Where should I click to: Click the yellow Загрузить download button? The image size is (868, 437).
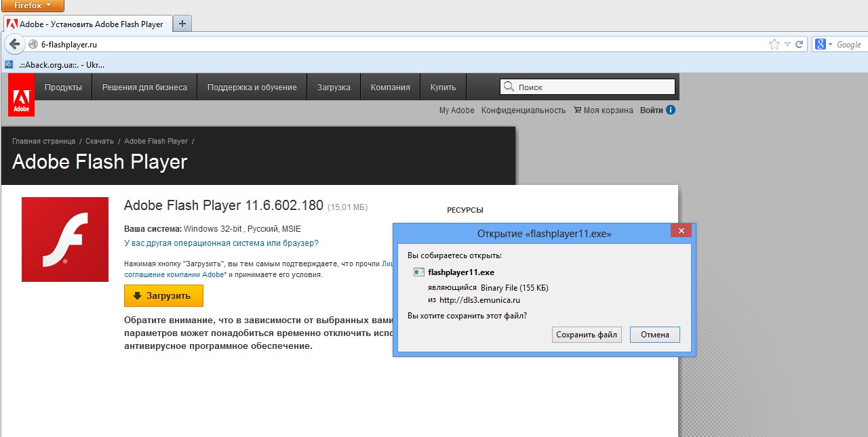pos(163,295)
